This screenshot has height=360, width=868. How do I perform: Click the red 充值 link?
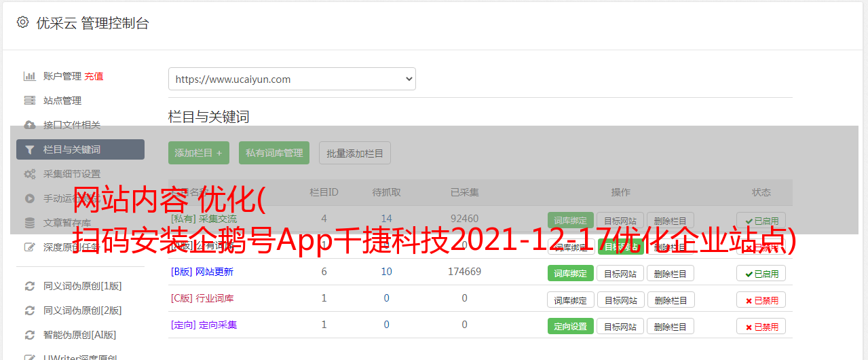[94, 76]
